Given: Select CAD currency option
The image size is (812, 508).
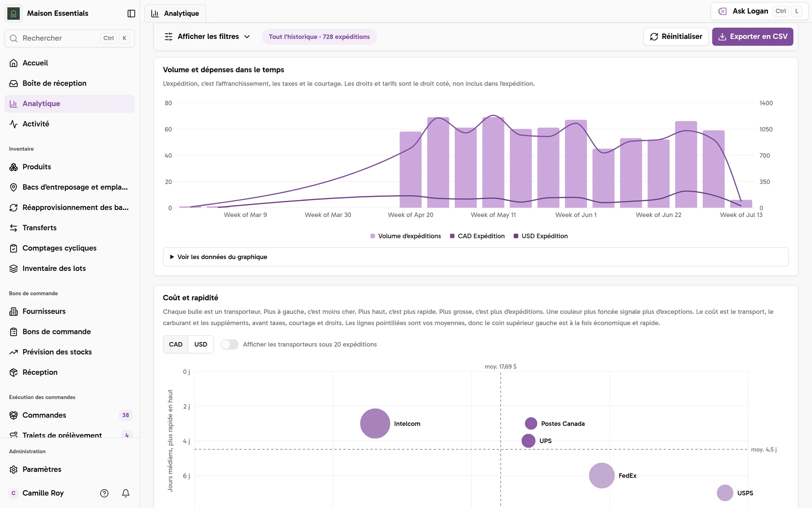Looking at the screenshot, I should 176,344.
